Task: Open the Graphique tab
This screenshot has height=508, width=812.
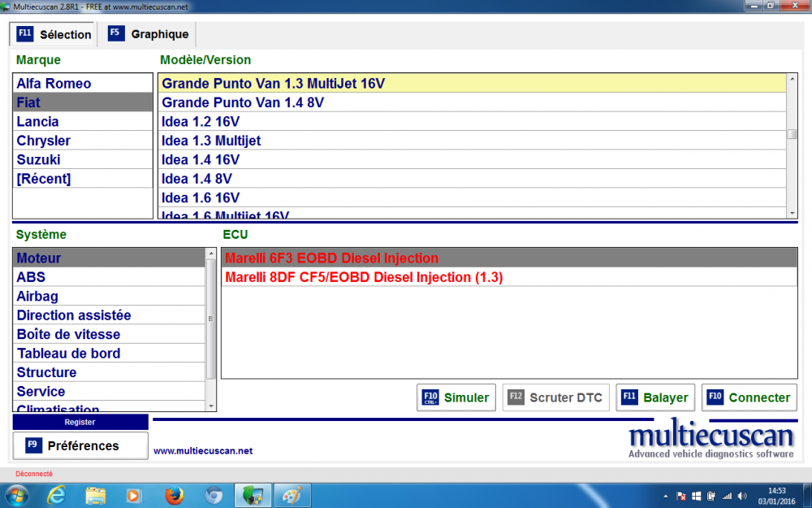Action: point(148,34)
